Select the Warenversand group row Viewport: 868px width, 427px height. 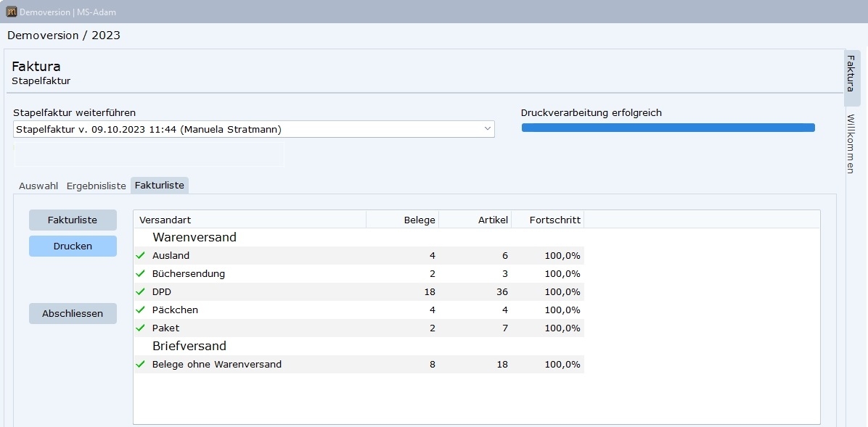tap(195, 237)
